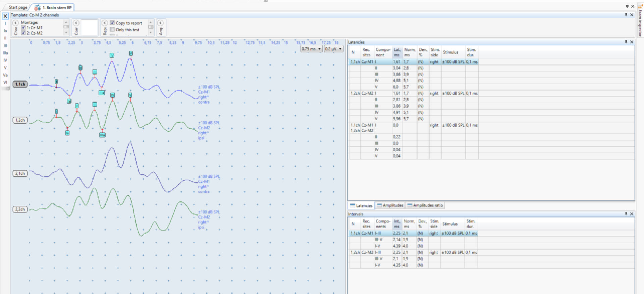Click the X delete-marker button atop marker sidebar

pyautogui.click(x=5, y=16)
